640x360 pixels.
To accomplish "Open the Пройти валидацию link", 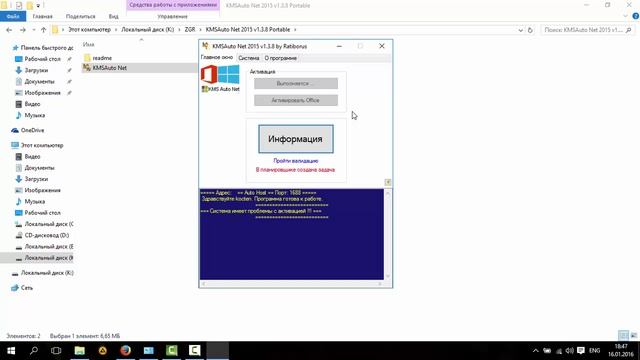I will (x=296, y=161).
